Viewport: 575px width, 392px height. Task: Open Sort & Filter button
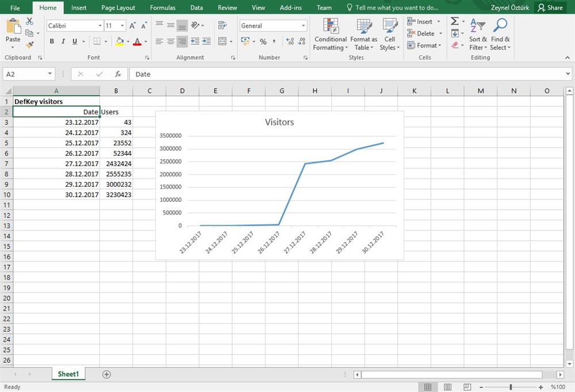point(478,34)
